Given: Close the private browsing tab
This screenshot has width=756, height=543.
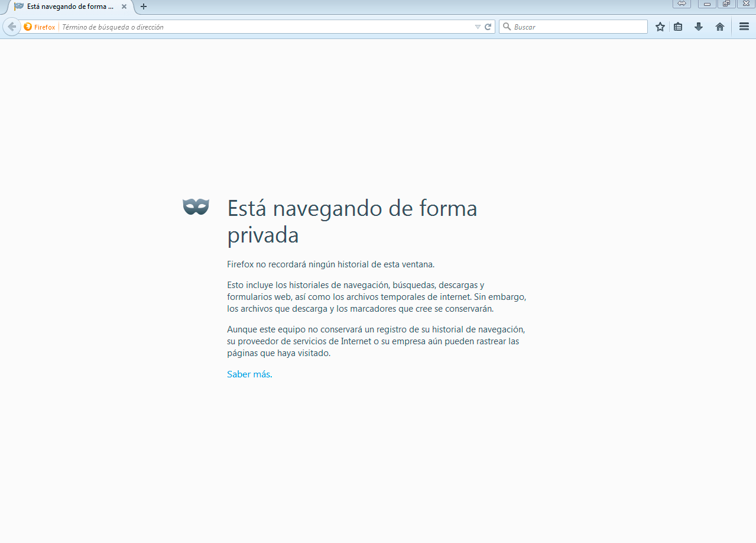Looking at the screenshot, I should pyautogui.click(x=124, y=7).
